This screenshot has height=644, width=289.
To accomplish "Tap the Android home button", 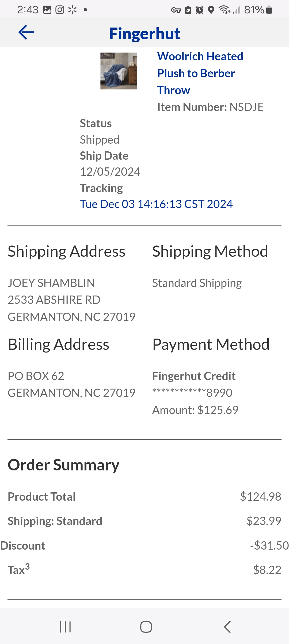I will (x=146, y=627).
